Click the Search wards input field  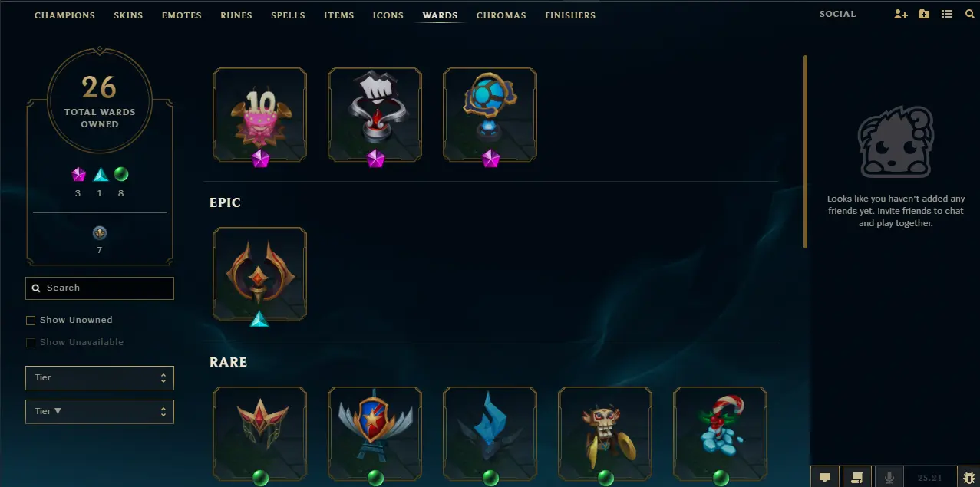100,288
